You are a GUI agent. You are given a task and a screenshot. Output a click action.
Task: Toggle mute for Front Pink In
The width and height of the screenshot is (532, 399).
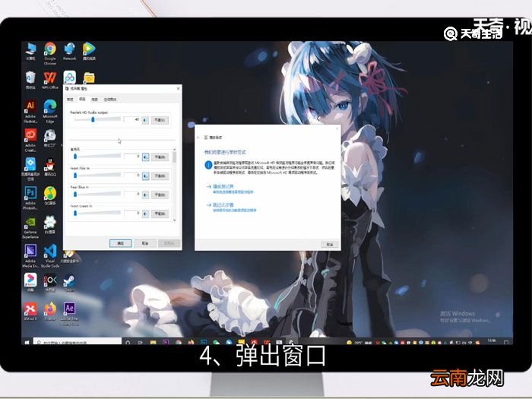click(146, 176)
